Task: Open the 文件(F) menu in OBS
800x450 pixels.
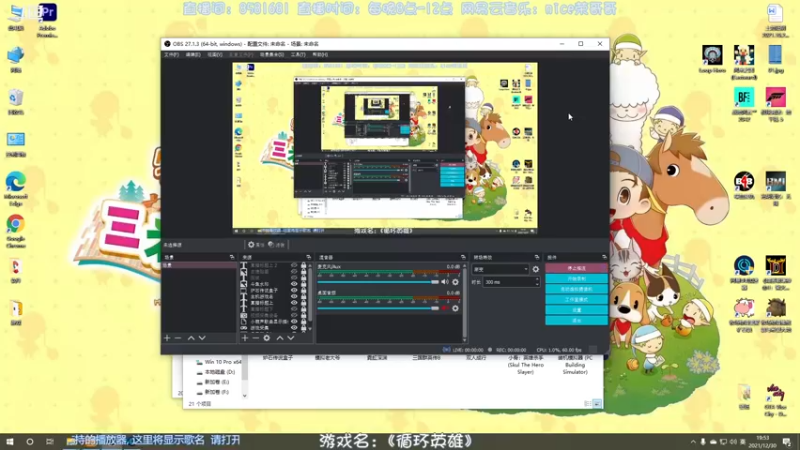Action: [171, 55]
